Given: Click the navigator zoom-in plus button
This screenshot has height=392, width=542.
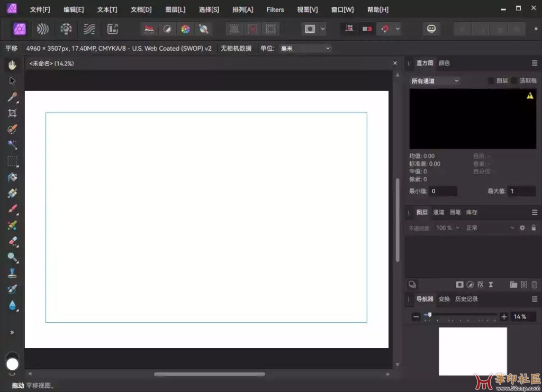Looking at the screenshot, I should click(x=504, y=317).
